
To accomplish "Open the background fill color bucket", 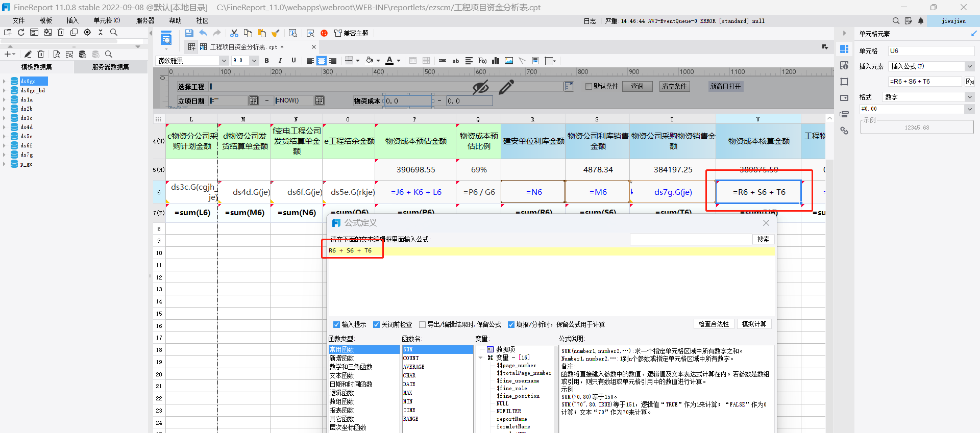I will click(x=370, y=61).
